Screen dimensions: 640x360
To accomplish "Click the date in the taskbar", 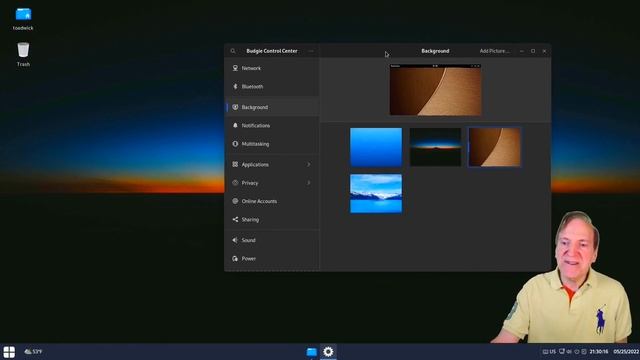I will (626, 351).
